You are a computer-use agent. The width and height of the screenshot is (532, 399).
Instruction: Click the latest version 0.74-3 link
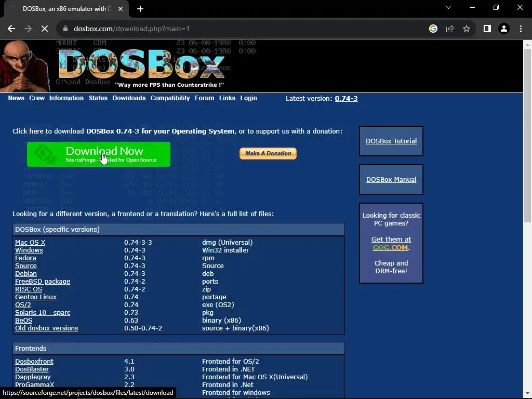346,98
